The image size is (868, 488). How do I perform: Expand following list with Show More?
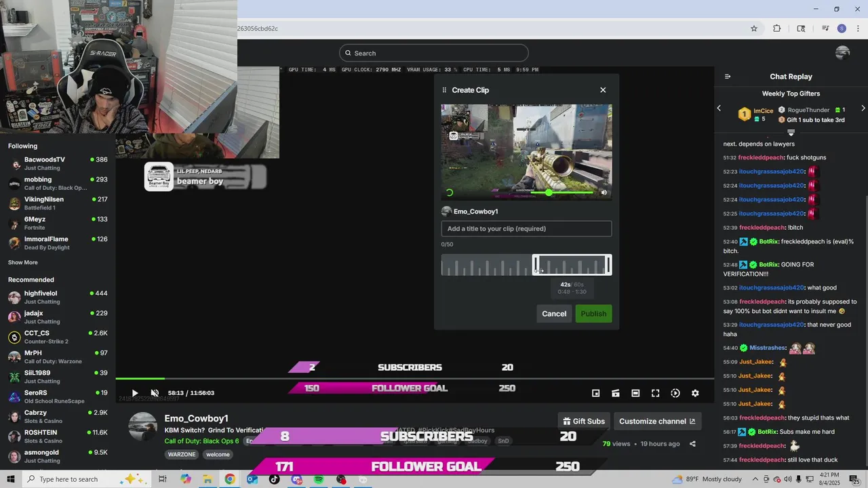point(23,262)
